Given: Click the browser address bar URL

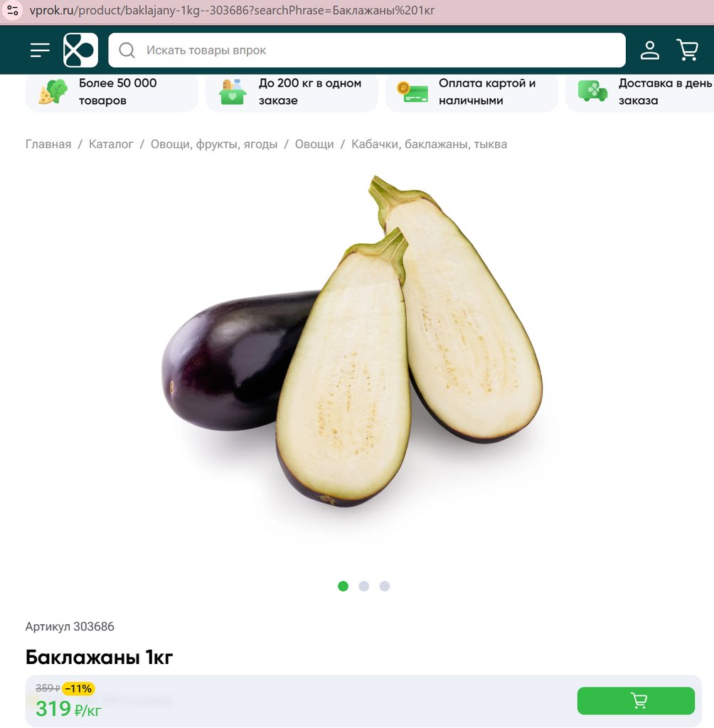Looking at the screenshot, I should [x=233, y=10].
